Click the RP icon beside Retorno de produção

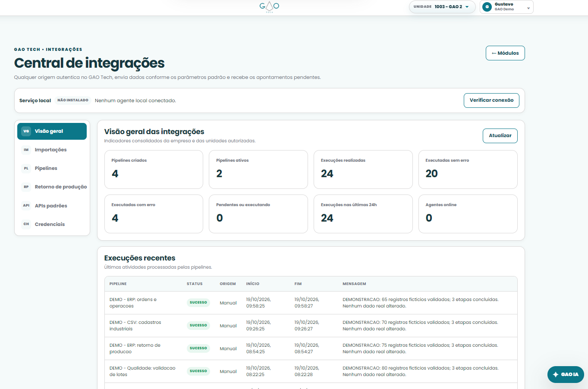pyautogui.click(x=26, y=187)
